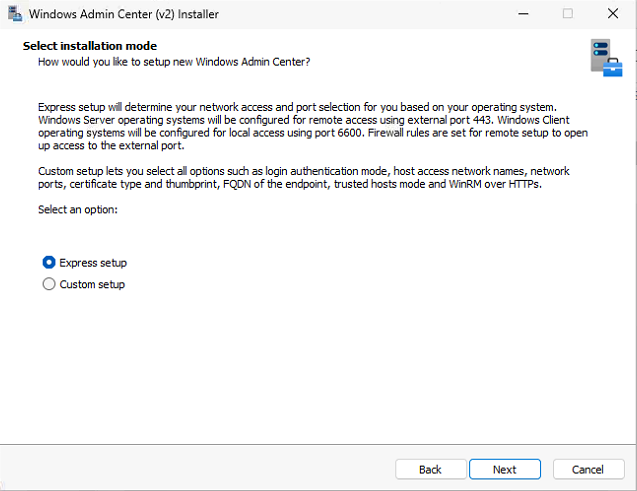The width and height of the screenshot is (637, 491).
Task: Proceed by clicking the Next button
Action: pos(505,469)
